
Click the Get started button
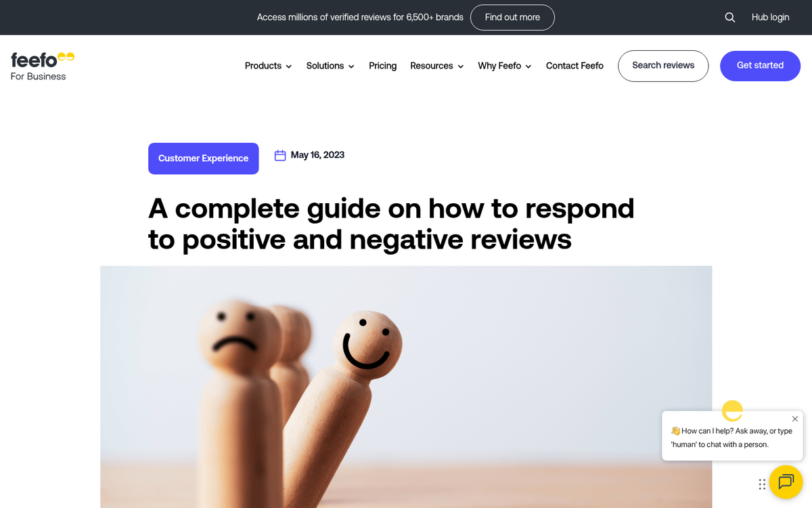pos(760,66)
